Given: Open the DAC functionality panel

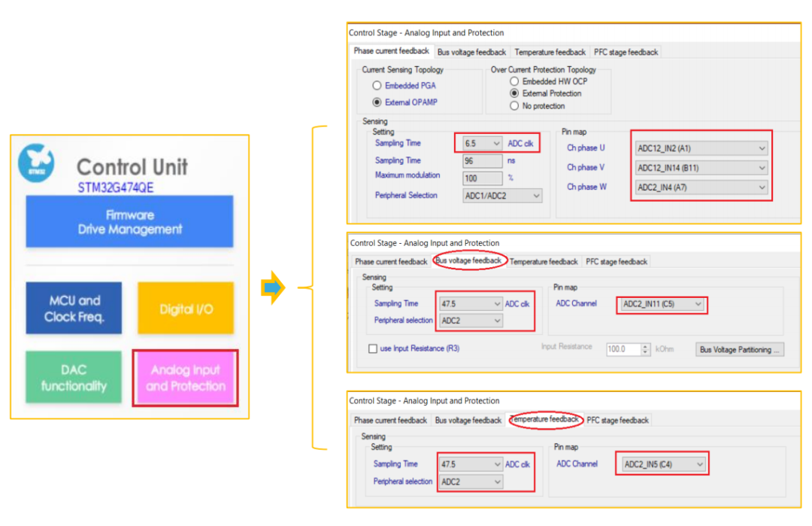Looking at the screenshot, I should 72,377.
